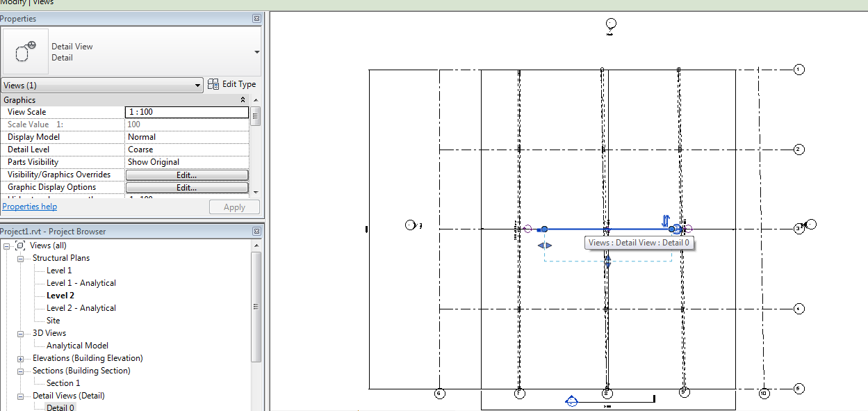Screen dimensions: 868x411
Task: Click grid bubble number 10
Action: (x=764, y=394)
